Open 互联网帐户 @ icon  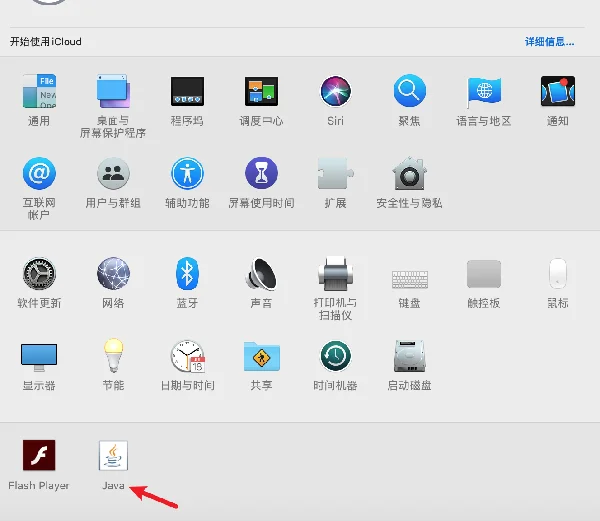tap(39, 173)
